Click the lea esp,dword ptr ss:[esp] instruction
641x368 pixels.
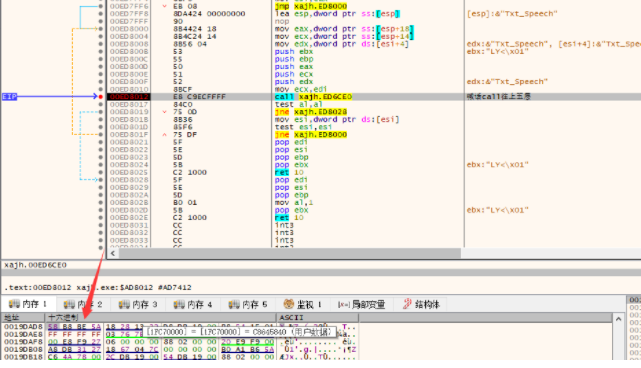coord(337,13)
